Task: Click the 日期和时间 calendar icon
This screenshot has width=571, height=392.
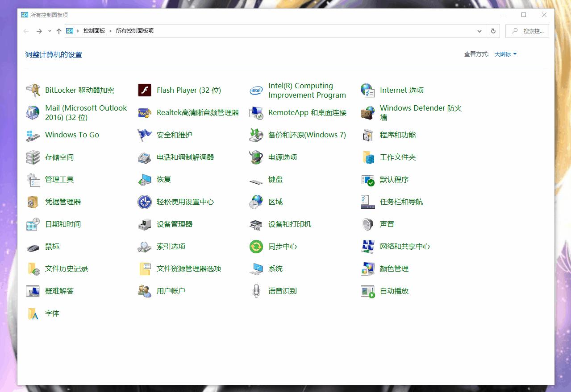Action: pos(33,224)
